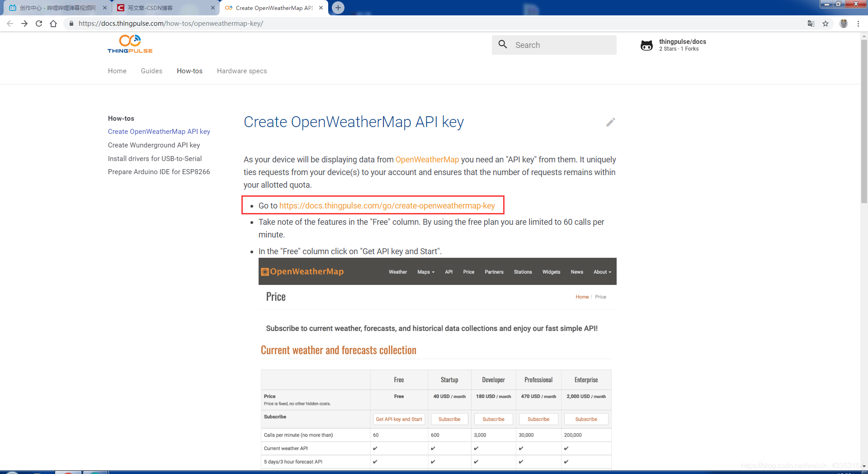Bookmark this page with star icon
This screenshot has height=474, width=868.
(x=826, y=24)
